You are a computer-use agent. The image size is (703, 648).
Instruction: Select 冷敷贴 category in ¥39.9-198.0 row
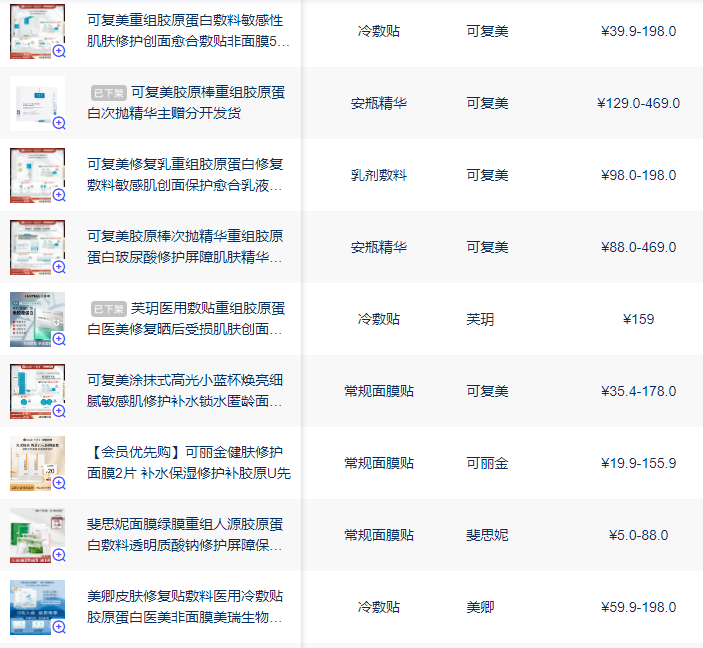point(379,31)
